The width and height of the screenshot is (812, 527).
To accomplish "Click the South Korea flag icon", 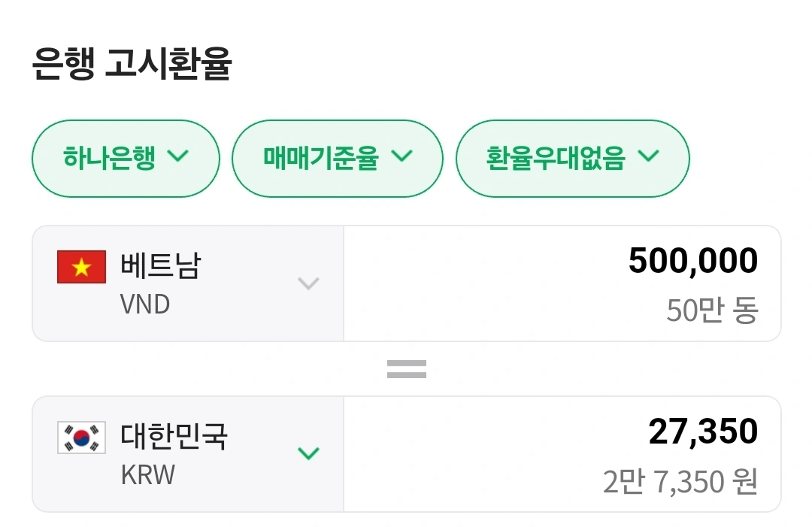I will click(81, 438).
